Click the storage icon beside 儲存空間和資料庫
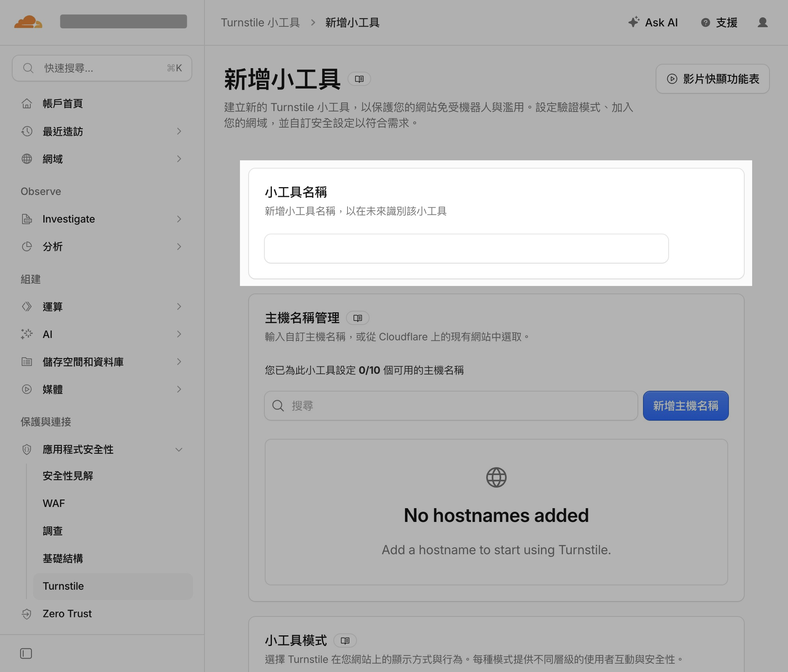788x672 pixels. coord(27,362)
